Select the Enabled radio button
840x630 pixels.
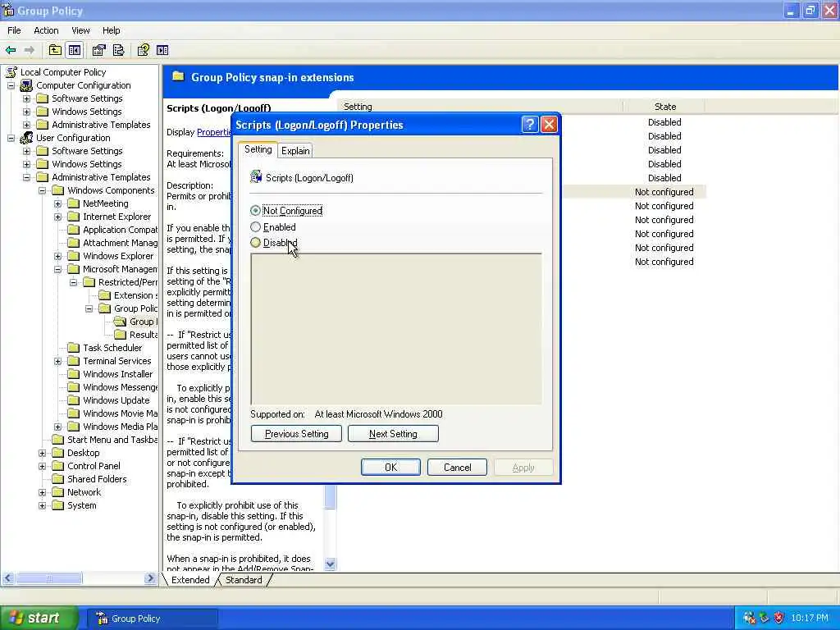click(x=256, y=227)
